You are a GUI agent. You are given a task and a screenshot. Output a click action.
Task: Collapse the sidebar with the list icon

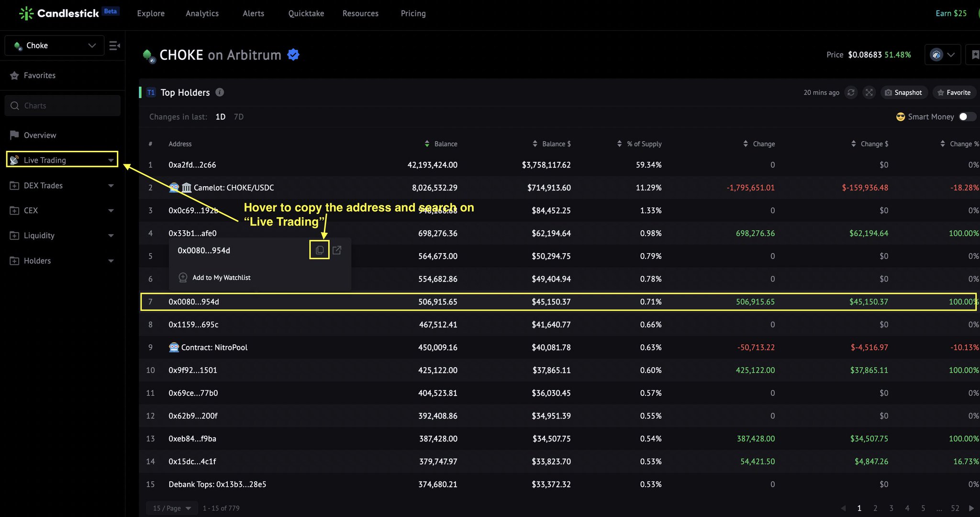coord(115,45)
